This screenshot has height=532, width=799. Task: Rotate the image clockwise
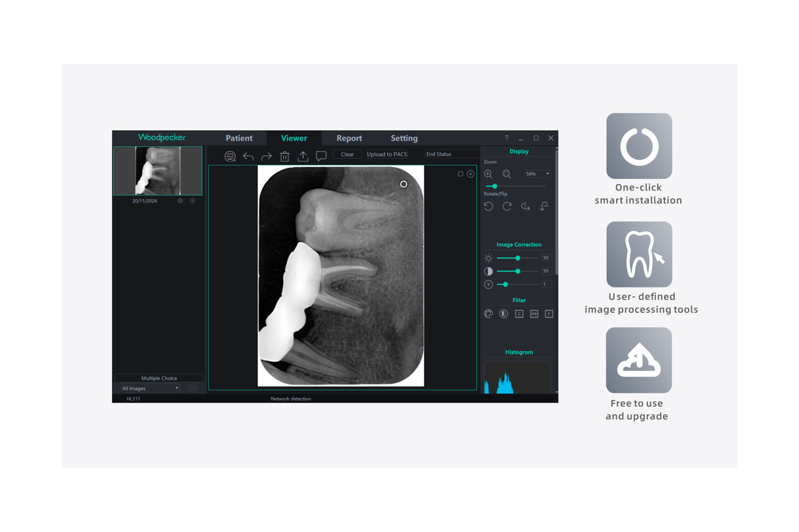[507, 206]
